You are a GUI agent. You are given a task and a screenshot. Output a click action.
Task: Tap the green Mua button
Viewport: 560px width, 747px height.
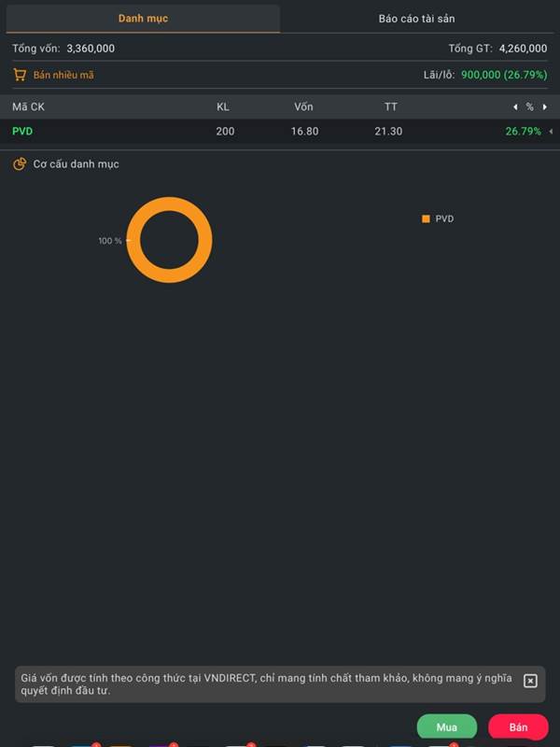[447, 726]
